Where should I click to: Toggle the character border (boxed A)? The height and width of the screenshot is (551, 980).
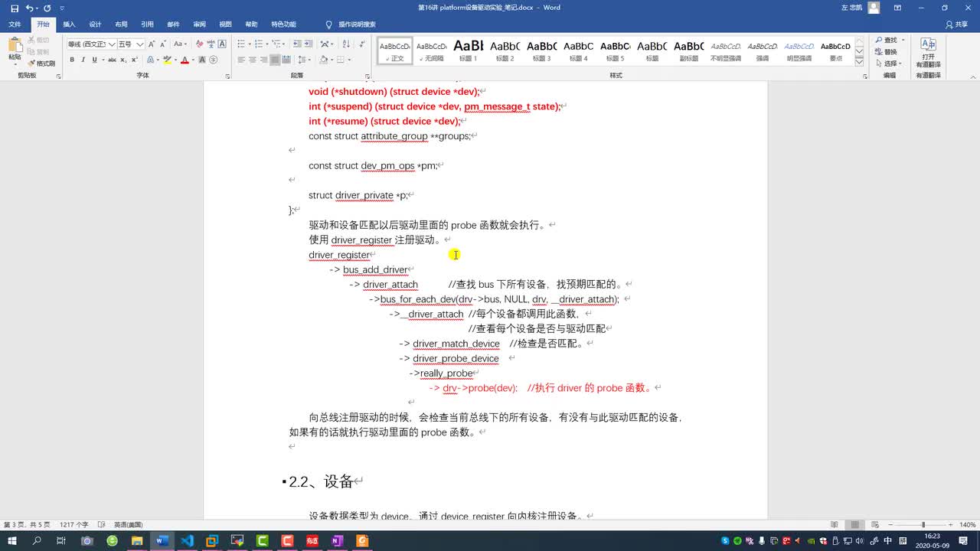coord(223,44)
